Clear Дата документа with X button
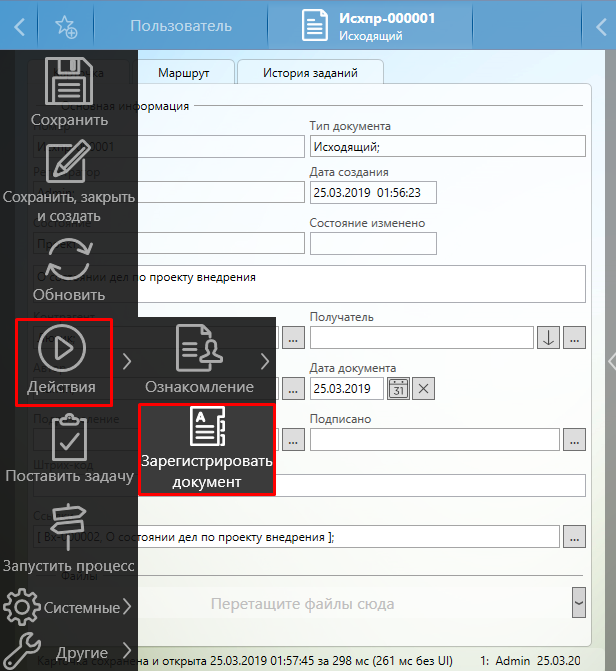616x671 pixels. [x=424, y=388]
